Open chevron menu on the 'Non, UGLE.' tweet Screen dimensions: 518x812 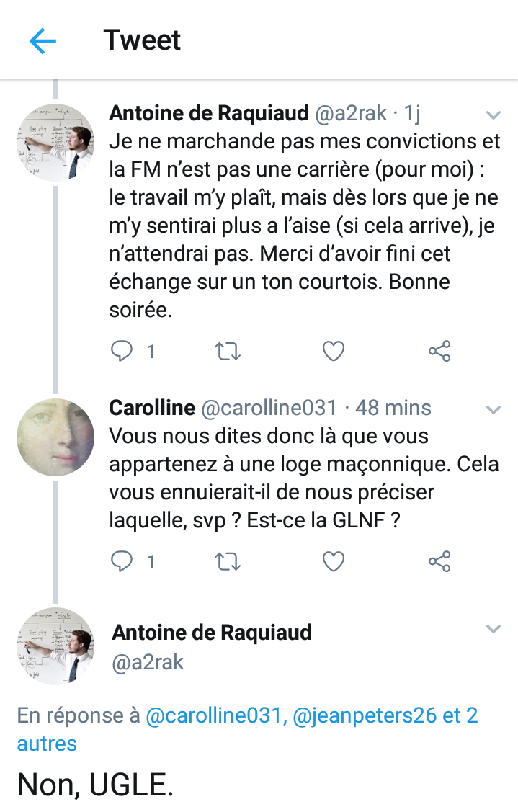point(494,629)
